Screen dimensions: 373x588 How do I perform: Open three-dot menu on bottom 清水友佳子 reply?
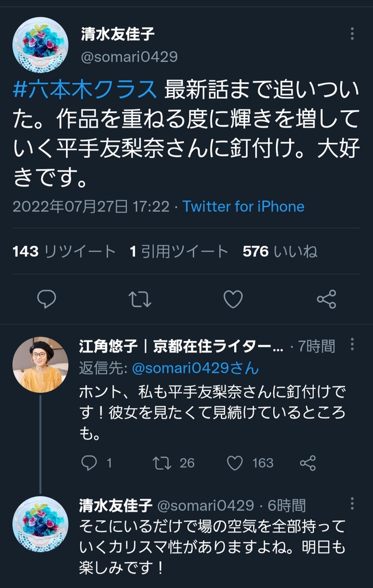coord(352,503)
